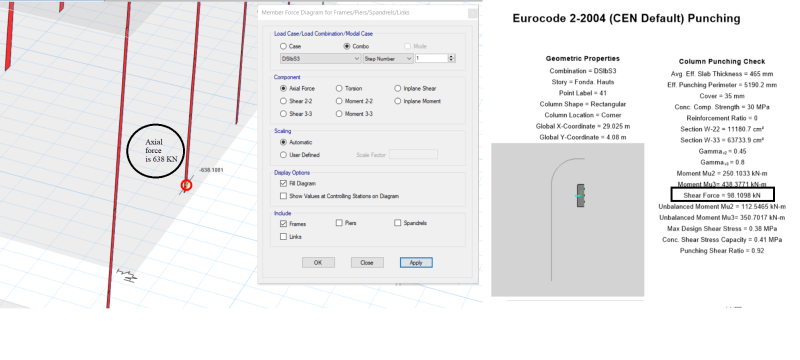
Task: Click the Geometric Properties heading
Action: pyautogui.click(x=582, y=59)
